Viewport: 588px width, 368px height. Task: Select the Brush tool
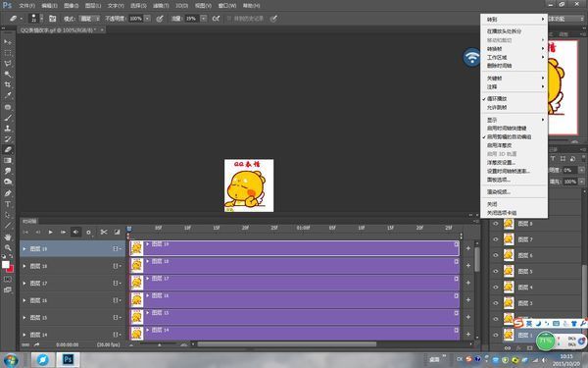coord(8,118)
